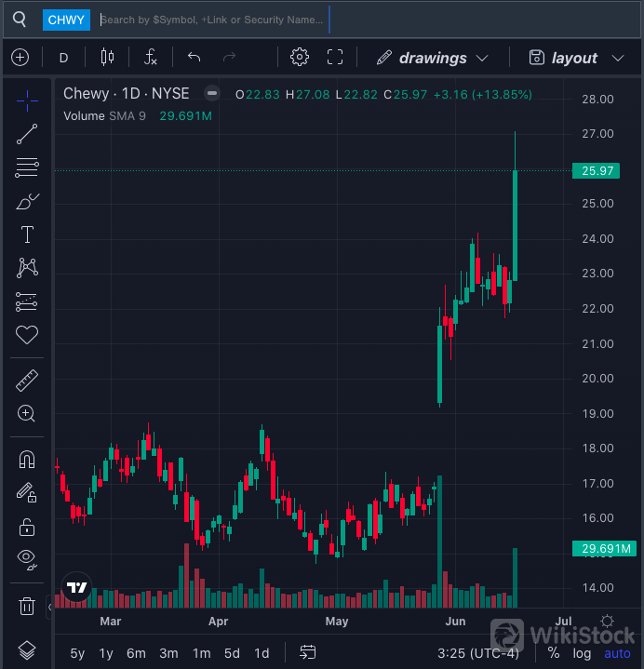Open the indicators fx icon
The width and height of the screenshot is (644, 669).
(x=150, y=58)
